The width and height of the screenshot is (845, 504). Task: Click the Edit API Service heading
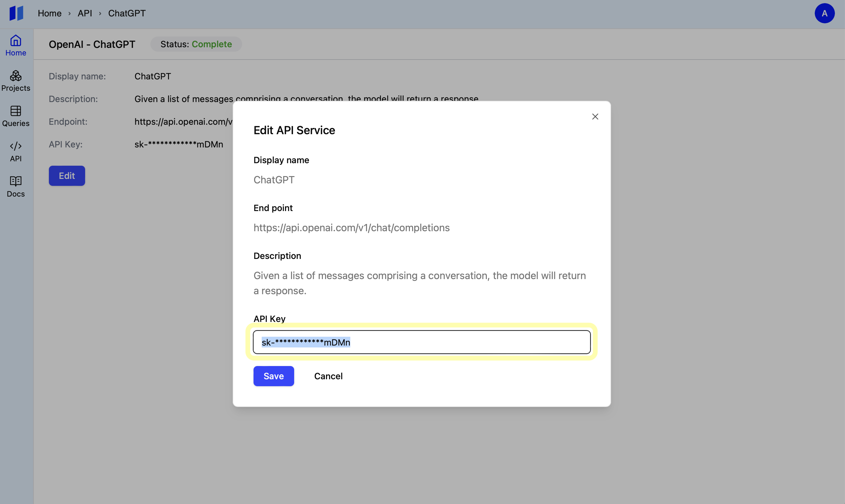coord(294,130)
